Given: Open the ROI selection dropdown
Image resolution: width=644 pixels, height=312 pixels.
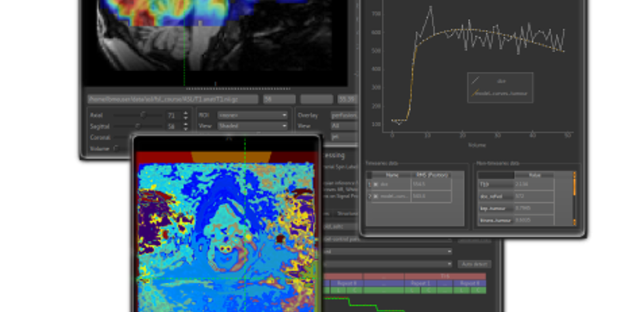Looking at the screenshot, I should click(x=252, y=115).
